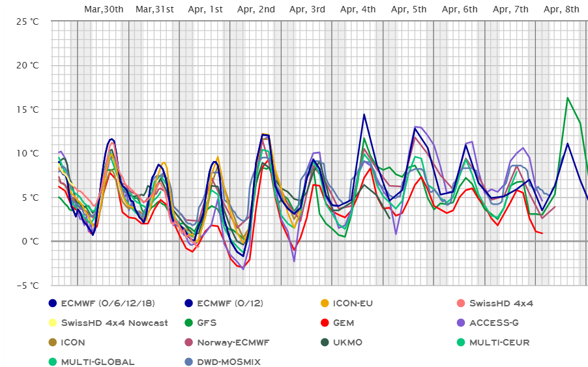The width and height of the screenshot is (588, 367).
Task: Click the SwissHD 4x4 legend label
Action: click(x=501, y=303)
